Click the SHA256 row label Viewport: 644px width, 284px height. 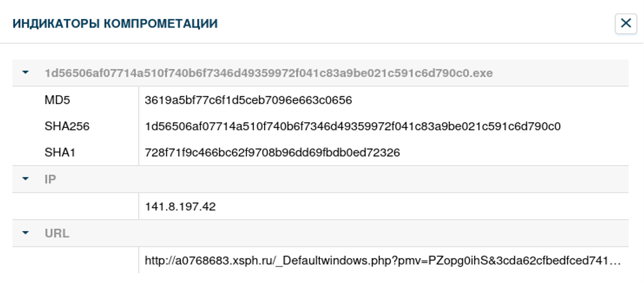click(x=67, y=126)
